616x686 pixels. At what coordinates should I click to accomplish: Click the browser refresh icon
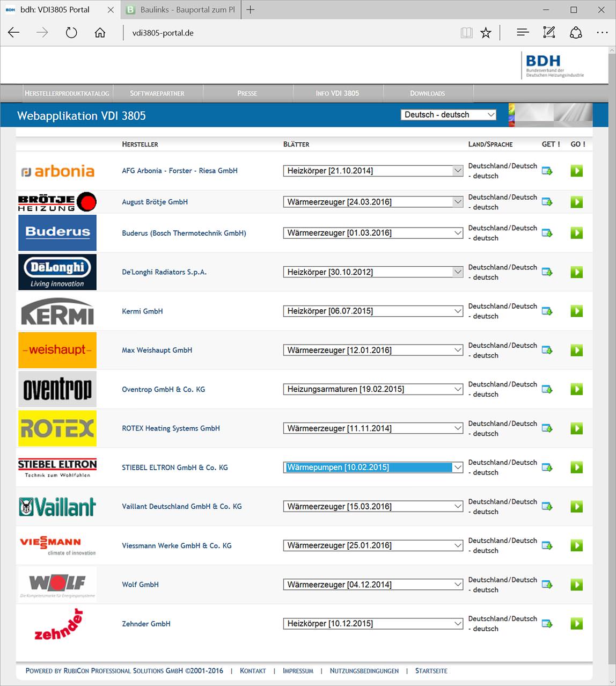pos(71,32)
